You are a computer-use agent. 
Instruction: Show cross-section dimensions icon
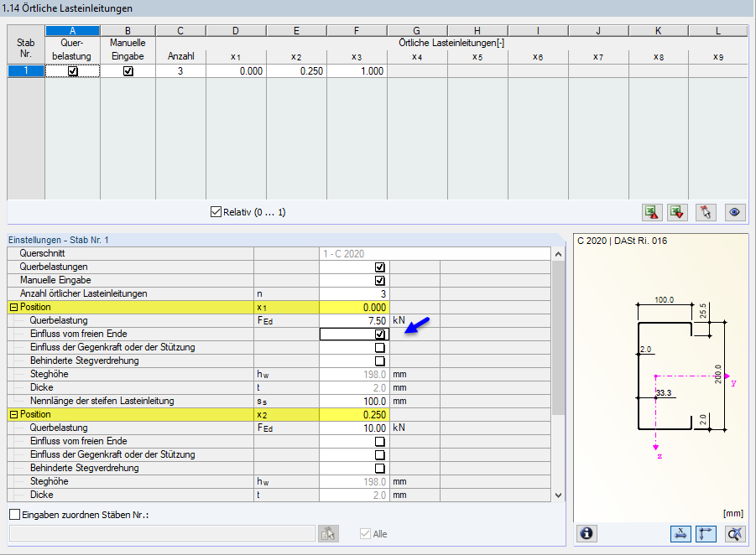tap(680, 533)
